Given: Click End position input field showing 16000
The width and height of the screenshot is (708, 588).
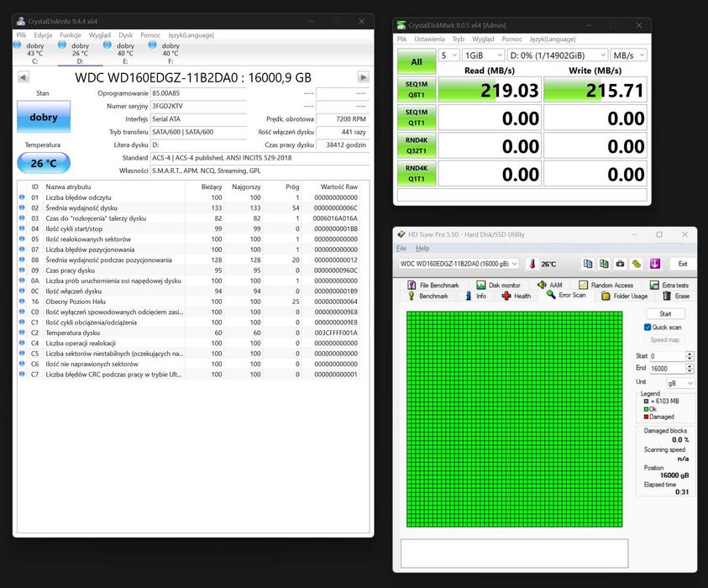Looking at the screenshot, I should pyautogui.click(x=668, y=369).
